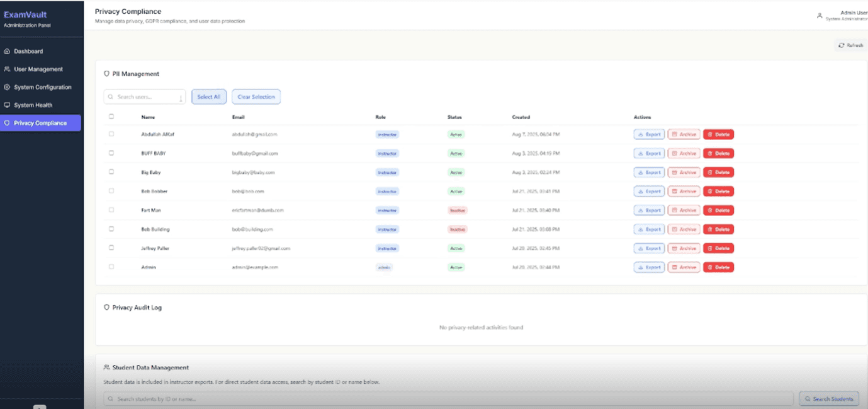Export data for Jeffrey Paller
The height and width of the screenshot is (409, 868).
649,248
